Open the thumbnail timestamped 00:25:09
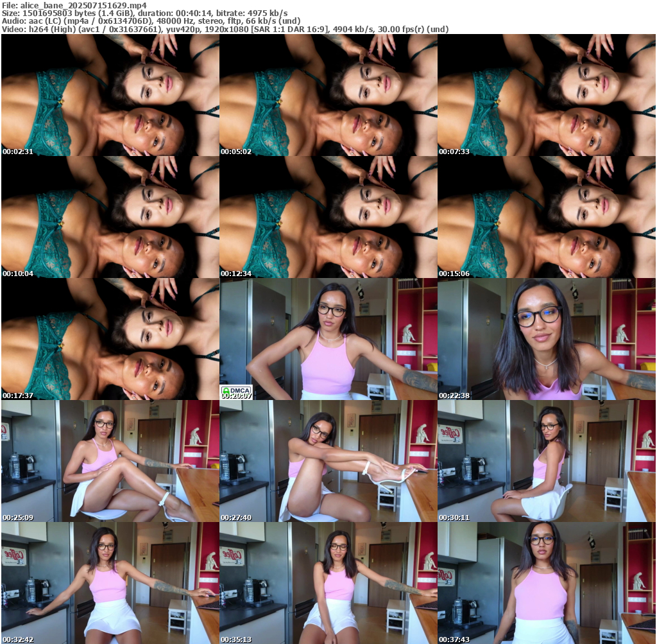 (x=110, y=461)
